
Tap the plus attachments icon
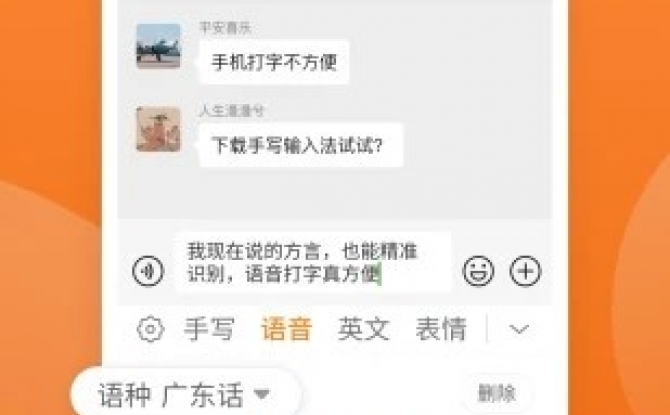point(526,271)
